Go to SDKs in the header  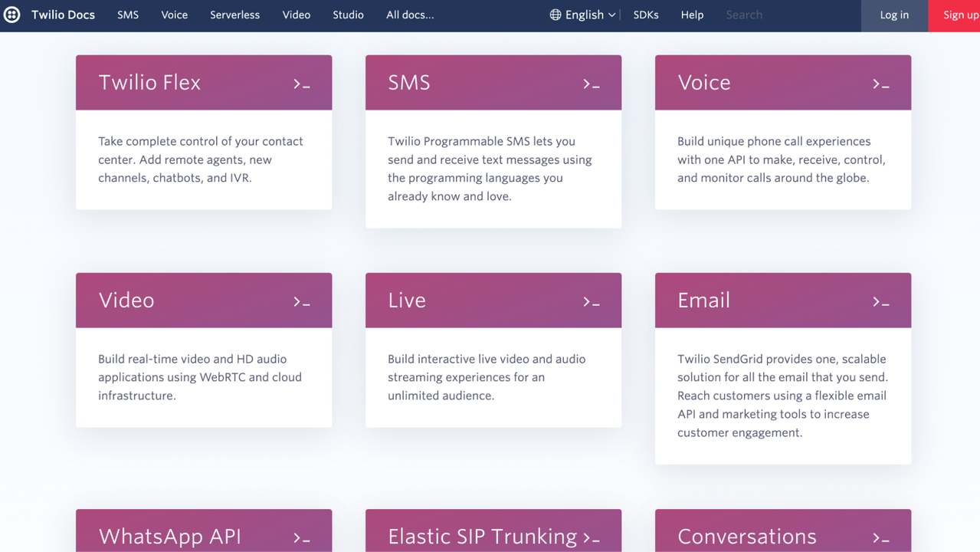646,15
